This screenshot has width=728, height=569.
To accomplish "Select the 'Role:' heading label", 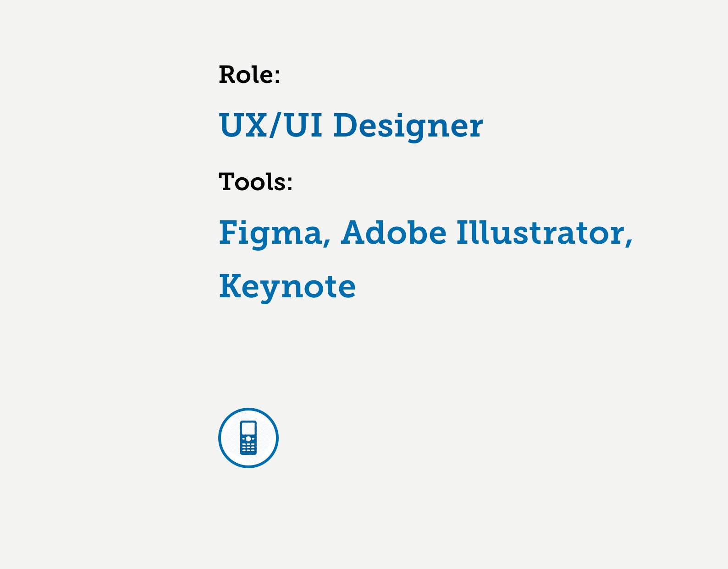I will [249, 74].
